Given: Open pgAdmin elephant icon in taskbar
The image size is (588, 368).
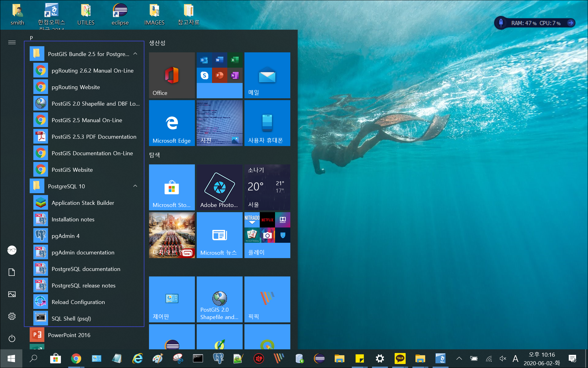Looking at the screenshot, I should [218, 359].
